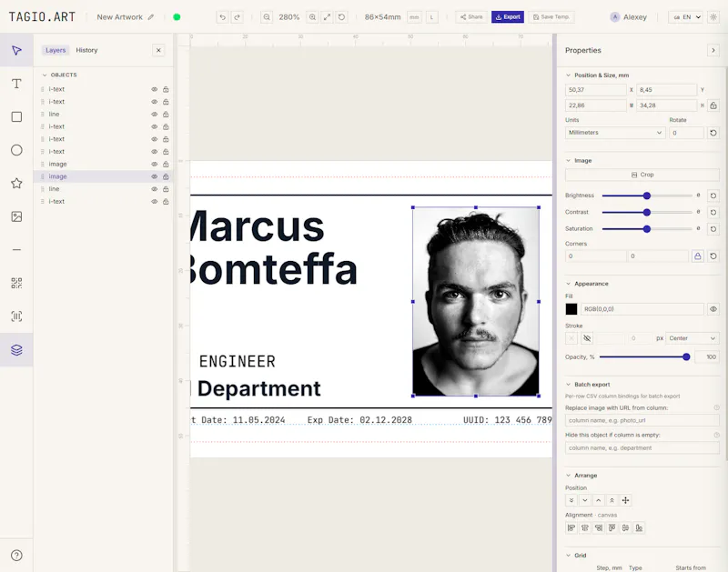This screenshot has width=728, height=572.
Task: Select the last line layer row
Action: click(x=103, y=189)
